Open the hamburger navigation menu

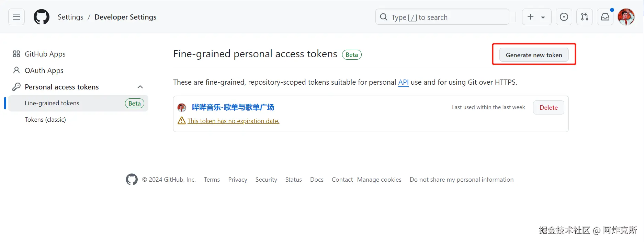click(16, 17)
